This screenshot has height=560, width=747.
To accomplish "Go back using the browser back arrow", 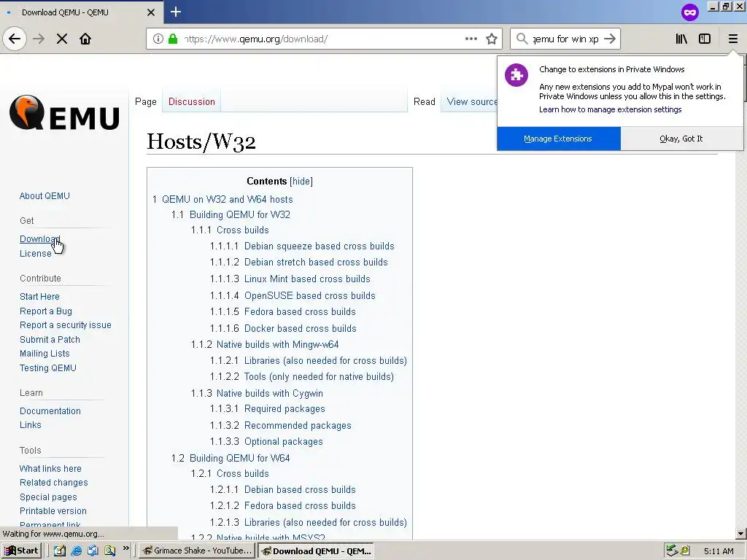I will pos(15,39).
